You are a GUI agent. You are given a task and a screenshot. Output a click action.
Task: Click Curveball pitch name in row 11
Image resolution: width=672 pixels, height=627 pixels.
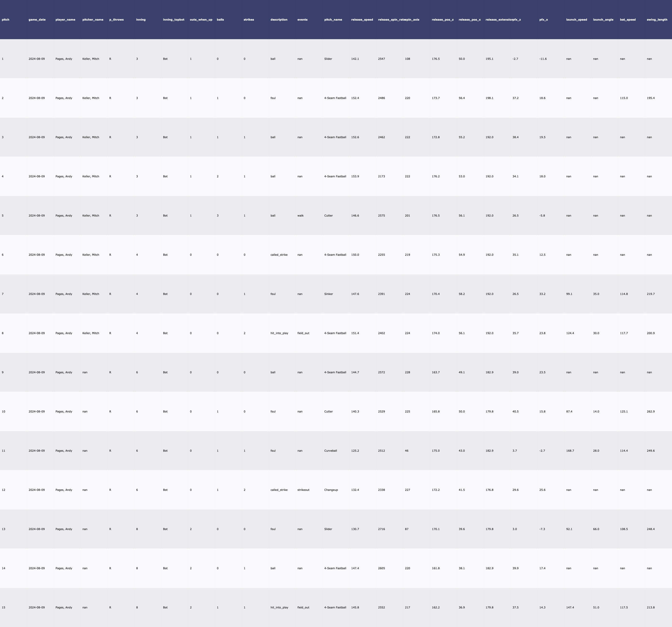[330, 451]
